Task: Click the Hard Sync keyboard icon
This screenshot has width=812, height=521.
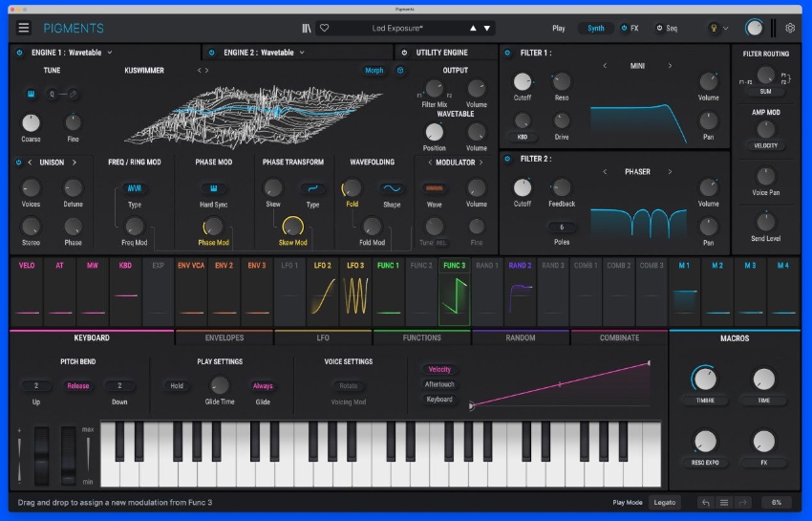Action: click(213, 188)
